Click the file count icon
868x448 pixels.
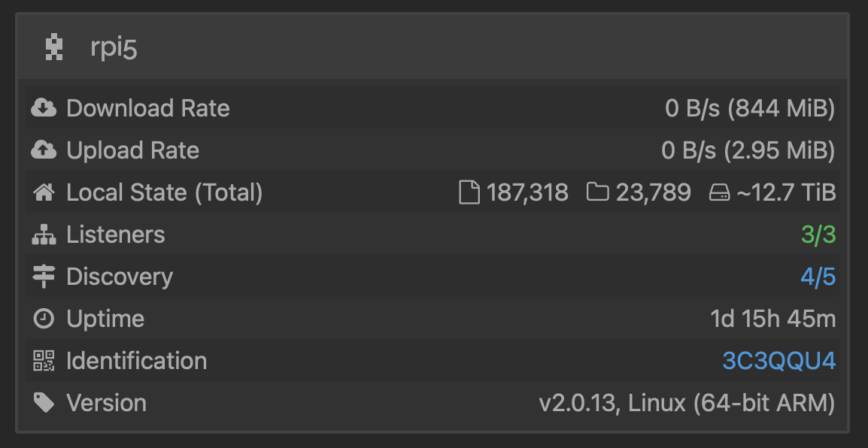coord(469,192)
